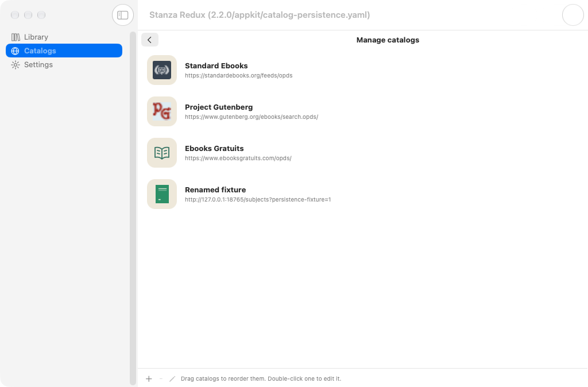Click the drag catalogs hint text
This screenshot has height=387, width=588.
[x=261, y=379]
